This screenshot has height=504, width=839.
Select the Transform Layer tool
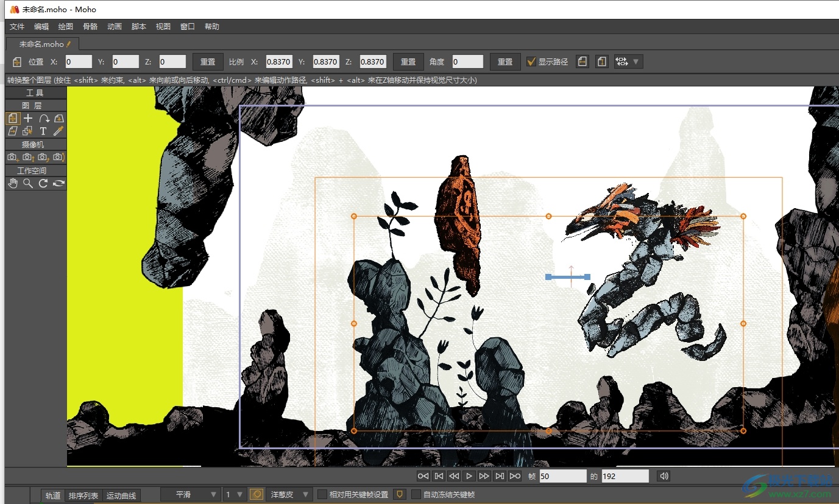[13, 118]
